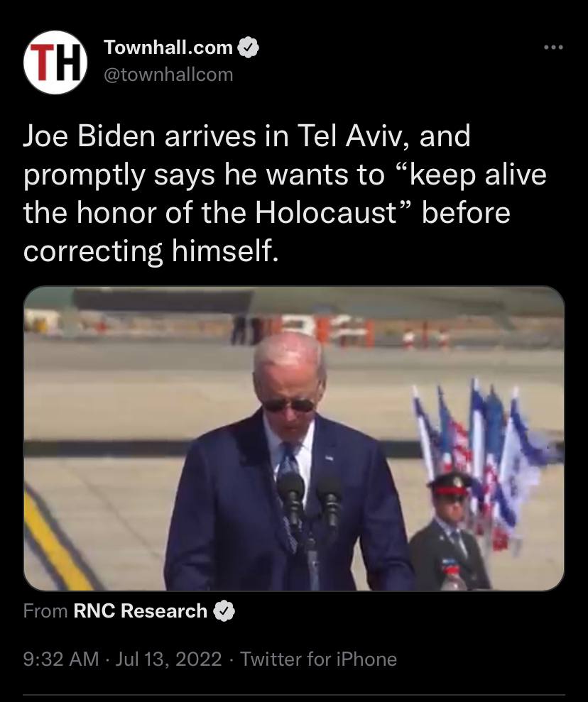Open the 9:32 AM timestamp link
588x702 pixels.
click(x=61, y=659)
